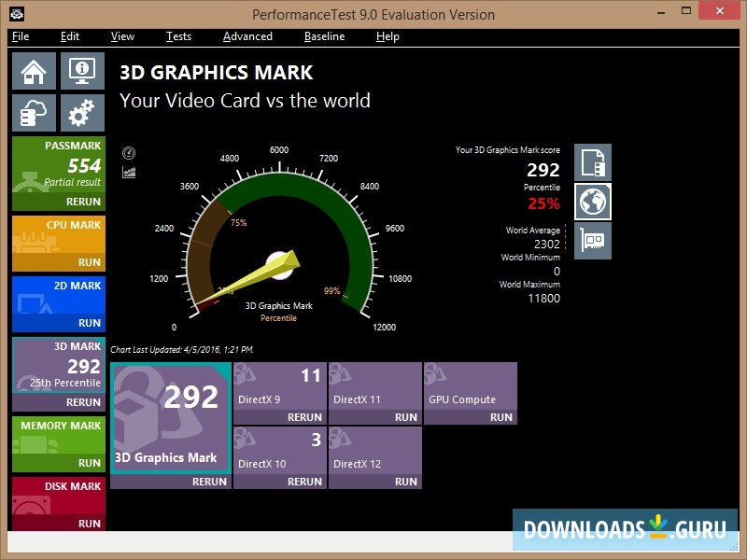The image size is (747, 560).
Task: Click the test report document icon
Action: point(592,161)
